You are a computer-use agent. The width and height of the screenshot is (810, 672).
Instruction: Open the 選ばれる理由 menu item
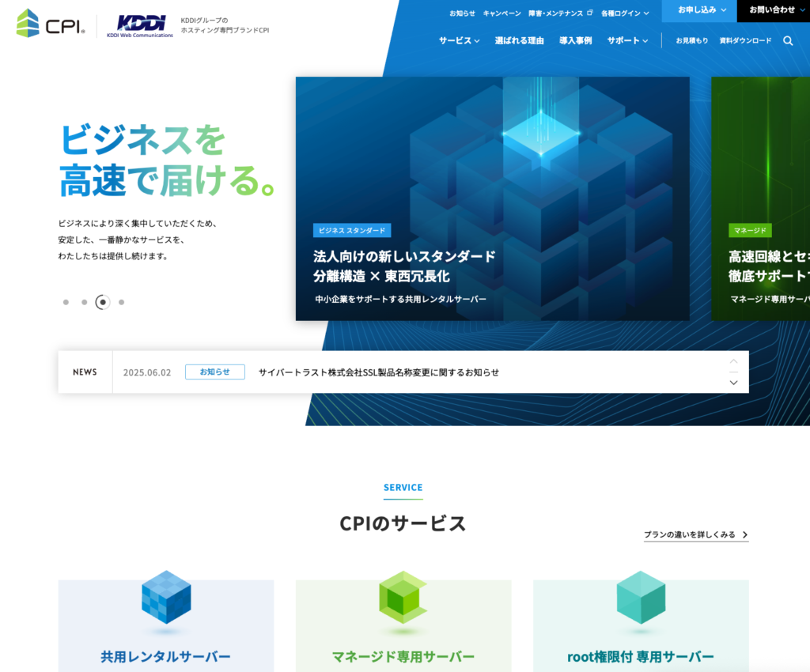pyautogui.click(x=519, y=41)
